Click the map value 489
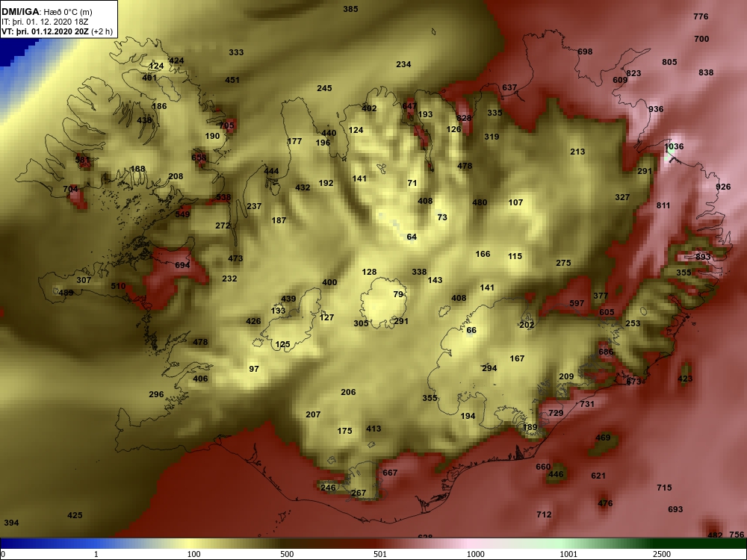This screenshot has height=560, width=747. 66,293
